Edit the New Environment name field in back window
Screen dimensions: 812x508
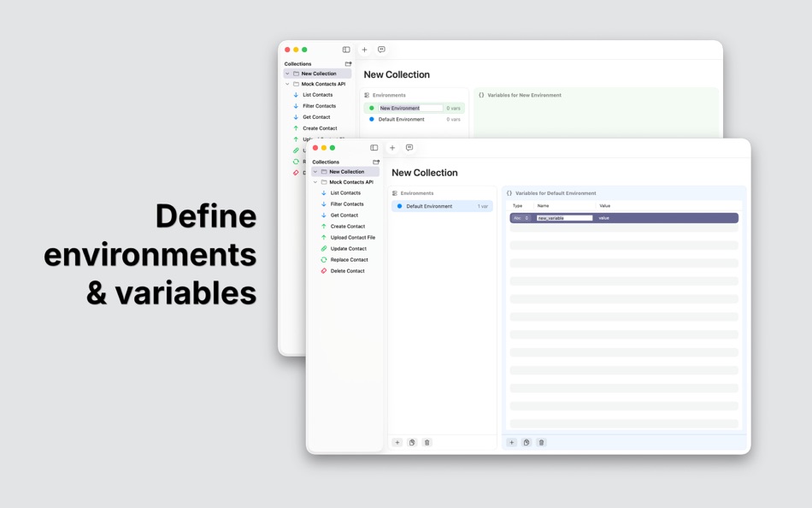click(410, 108)
